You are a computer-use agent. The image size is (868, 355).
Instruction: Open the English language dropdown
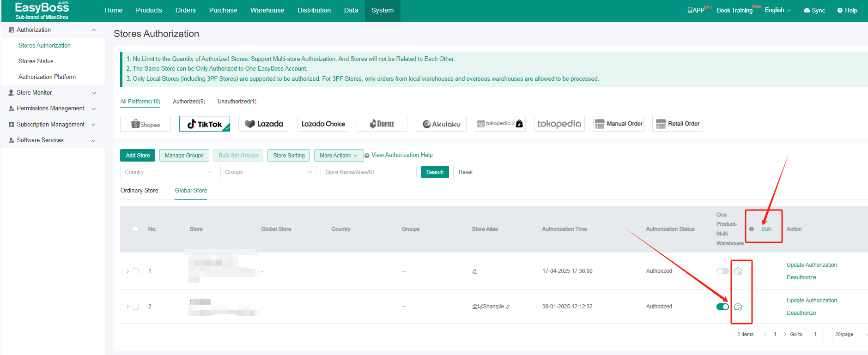pyautogui.click(x=777, y=10)
